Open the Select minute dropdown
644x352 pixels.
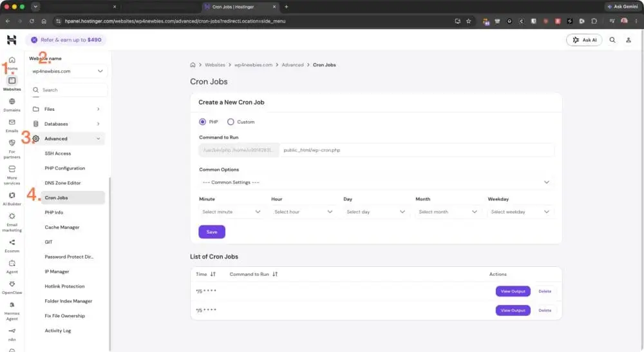(x=231, y=211)
